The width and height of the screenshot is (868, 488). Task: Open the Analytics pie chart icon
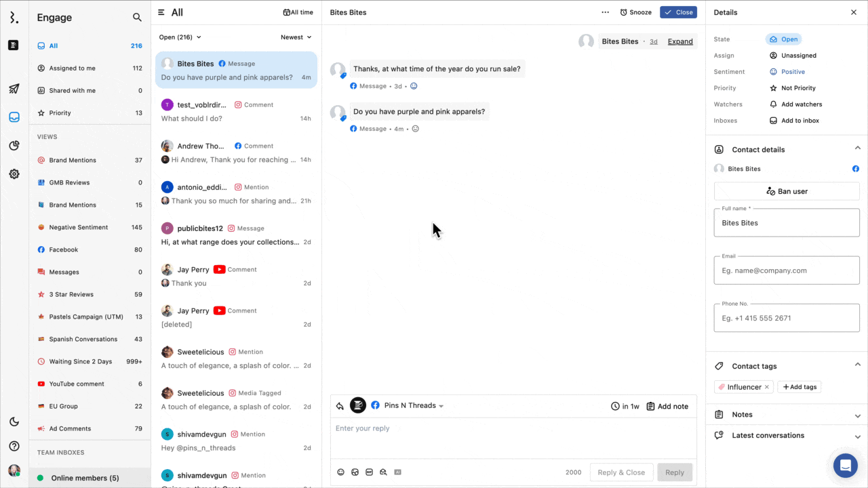tap(14, 146)
